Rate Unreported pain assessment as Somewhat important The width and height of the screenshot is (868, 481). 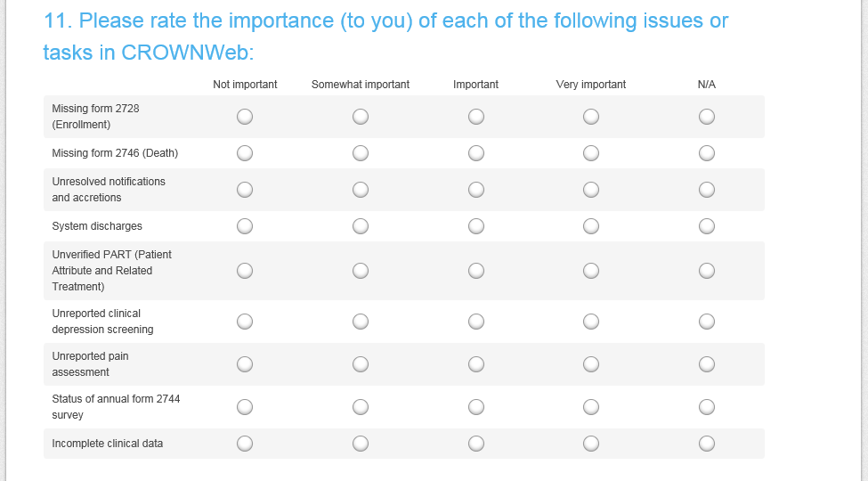tap(361, 364)
